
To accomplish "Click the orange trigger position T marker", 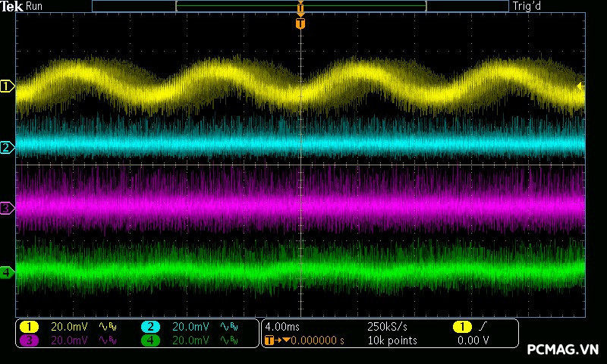I will tap(300, 24).
